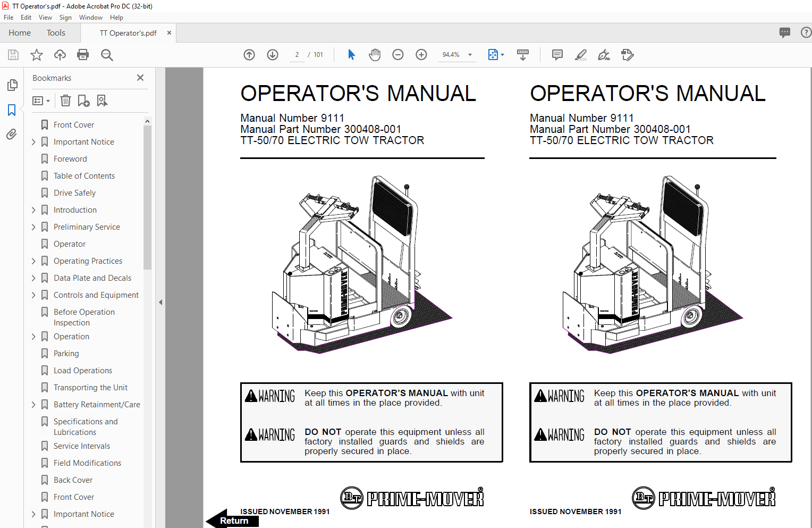
Task: Open the Drive Safely bookmark
Action: click(x=74, y=193)
